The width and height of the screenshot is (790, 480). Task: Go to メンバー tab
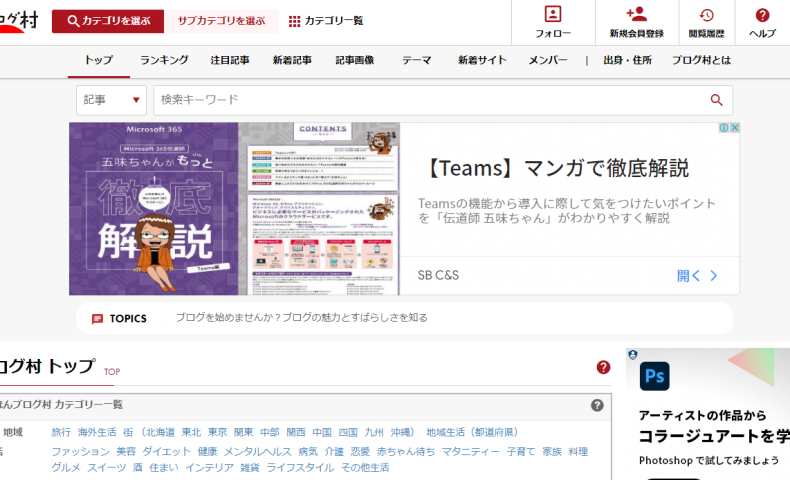click(x=548, y=60)
